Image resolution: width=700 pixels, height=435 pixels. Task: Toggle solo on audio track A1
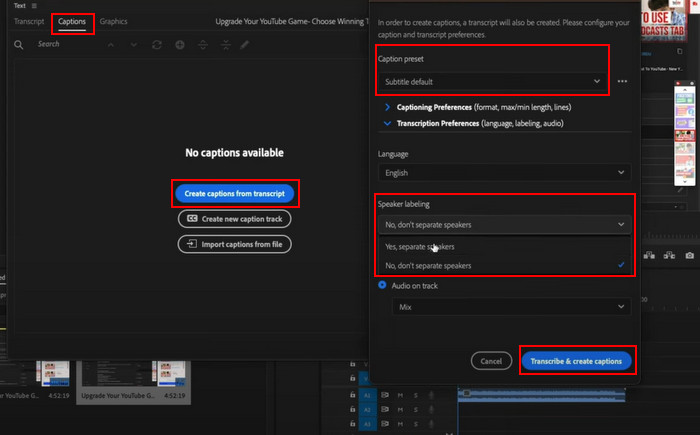pos(415,395)
